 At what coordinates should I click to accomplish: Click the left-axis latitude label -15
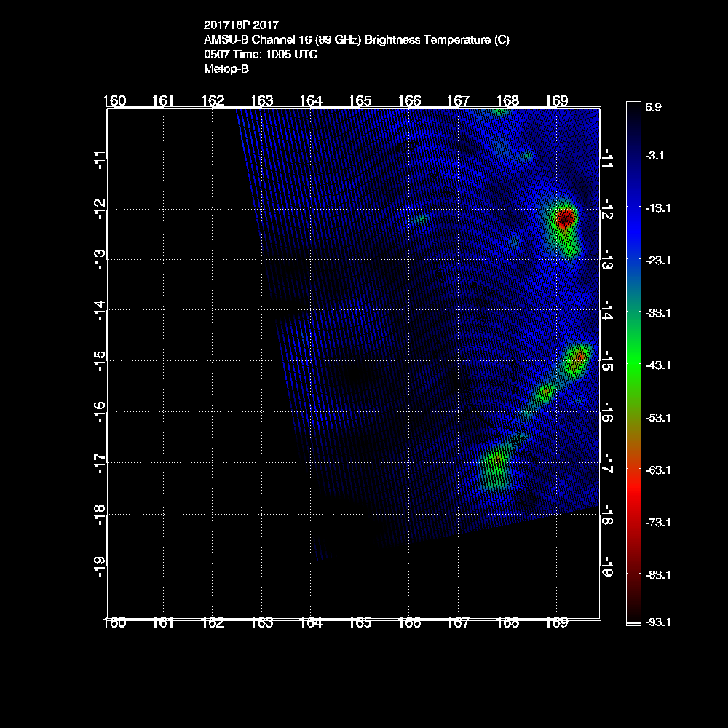pos(99,361)
